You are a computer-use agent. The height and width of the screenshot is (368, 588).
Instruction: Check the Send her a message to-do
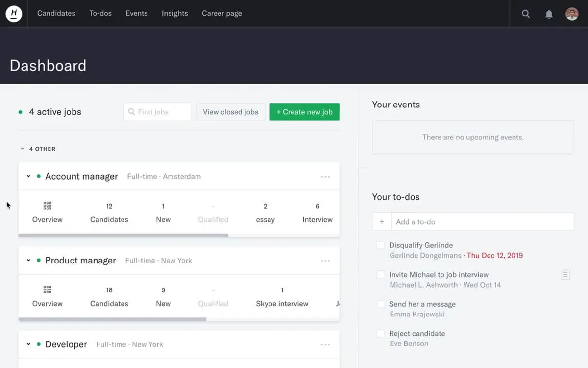[x=380, y=304]
